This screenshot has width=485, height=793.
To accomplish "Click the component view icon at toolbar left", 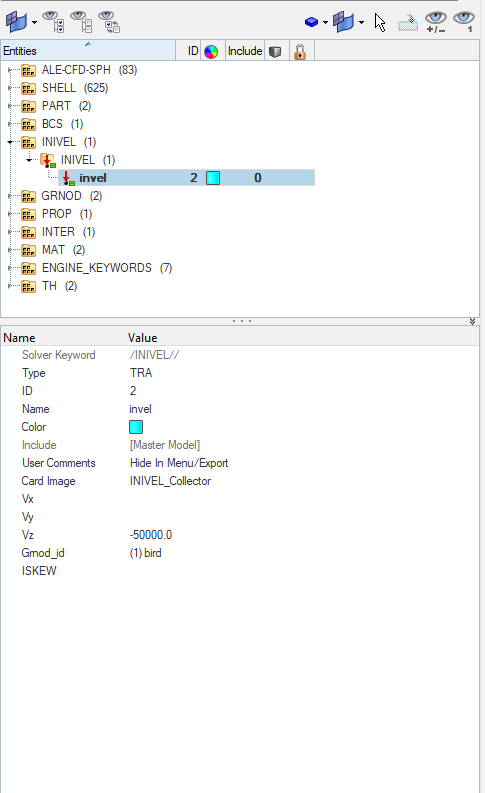I will [17, 22].
